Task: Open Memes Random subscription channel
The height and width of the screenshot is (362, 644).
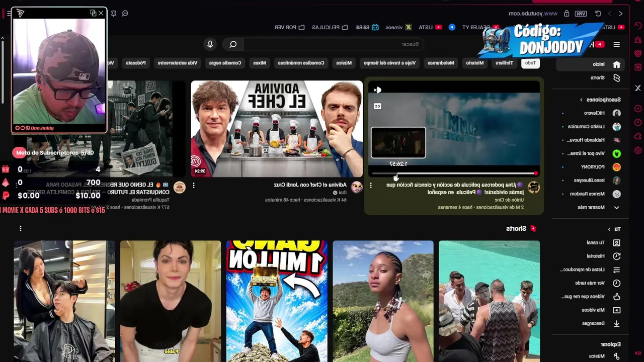Action: [590, 194]
